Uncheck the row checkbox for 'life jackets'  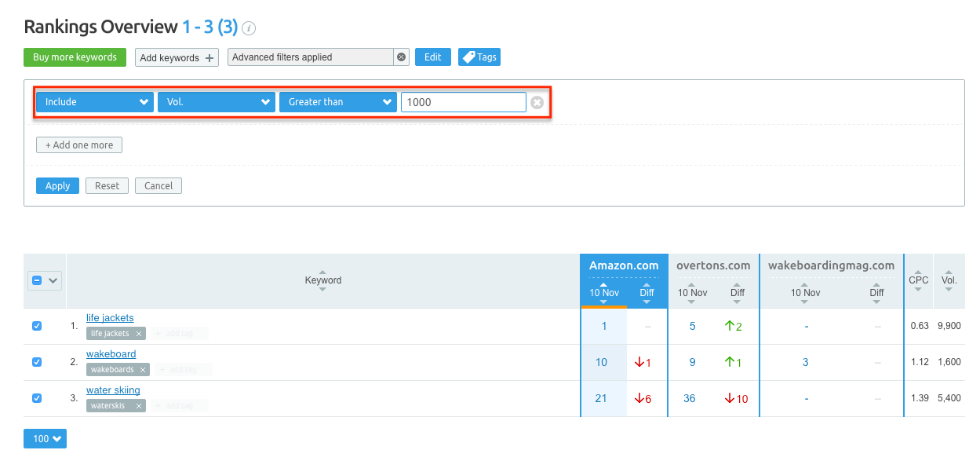(37, 325)
